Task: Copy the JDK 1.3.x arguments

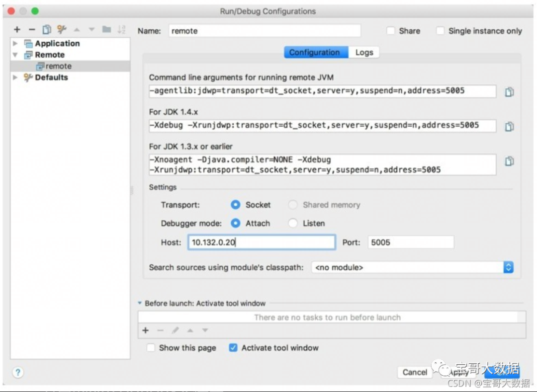Action: click(x=509, y=161)
